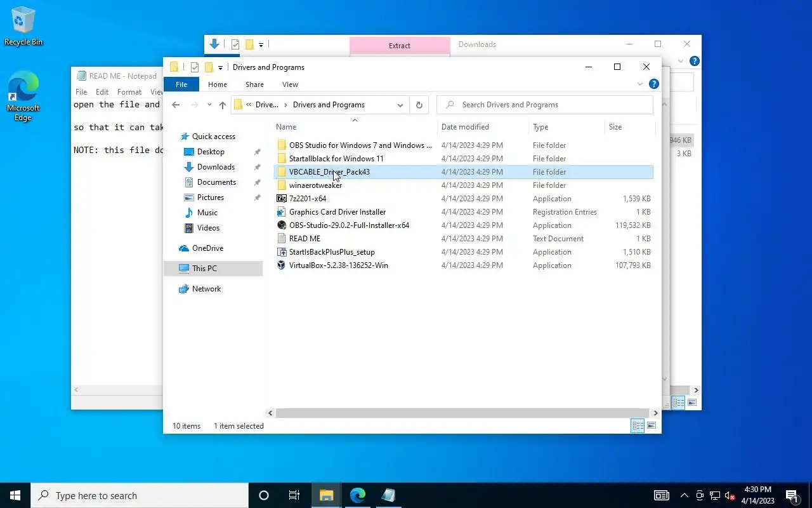Screen dimensions: 812x508
Task: Select the READ ME text document icon
Action: pyautogui.click(x=282, y=239)
